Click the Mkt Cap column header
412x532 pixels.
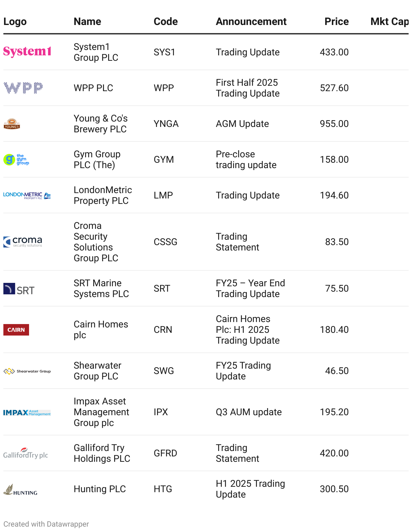coord(389,22)
